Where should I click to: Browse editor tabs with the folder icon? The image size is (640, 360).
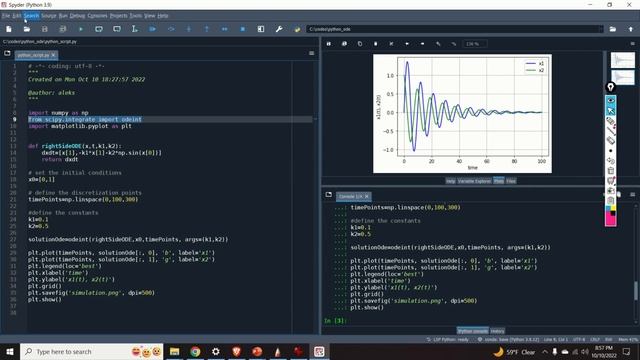tap(7, 53)
